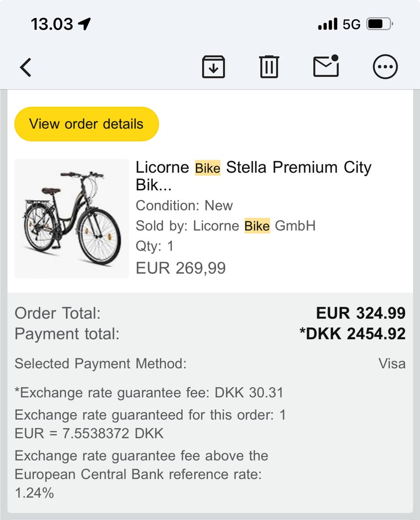Tap the 13.03 clock in status bar
Screen dimensions: 420x520
coord(52,24)
